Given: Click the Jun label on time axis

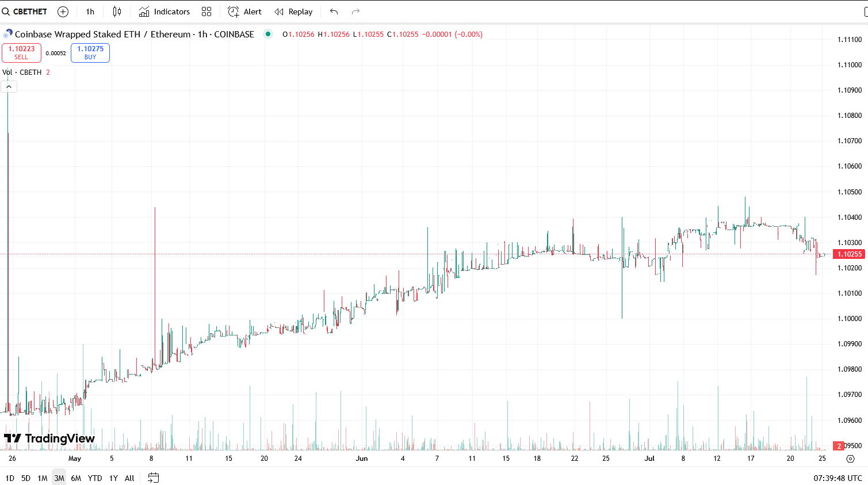Looking at the screenshot, I should 362,459.
